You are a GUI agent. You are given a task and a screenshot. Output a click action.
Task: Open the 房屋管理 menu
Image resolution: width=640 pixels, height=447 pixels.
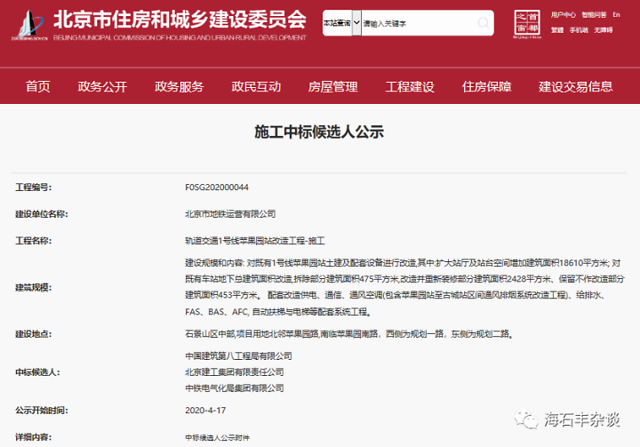333,87
